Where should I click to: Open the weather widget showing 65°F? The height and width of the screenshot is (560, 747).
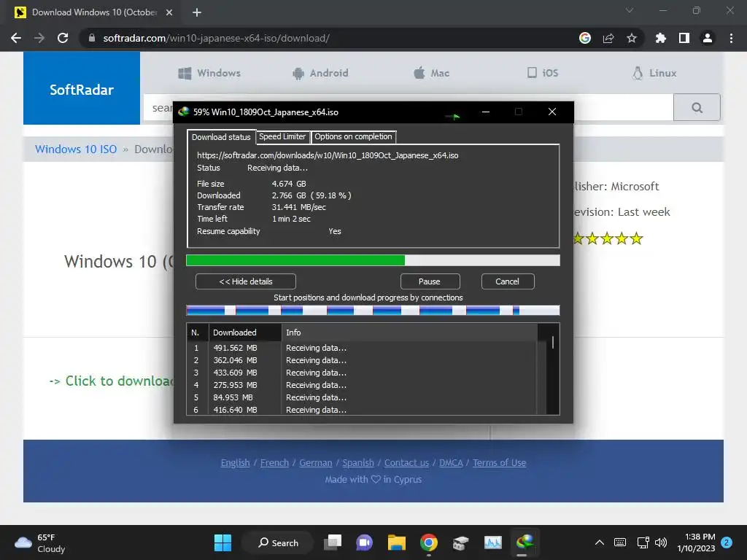tap(41, 542)
